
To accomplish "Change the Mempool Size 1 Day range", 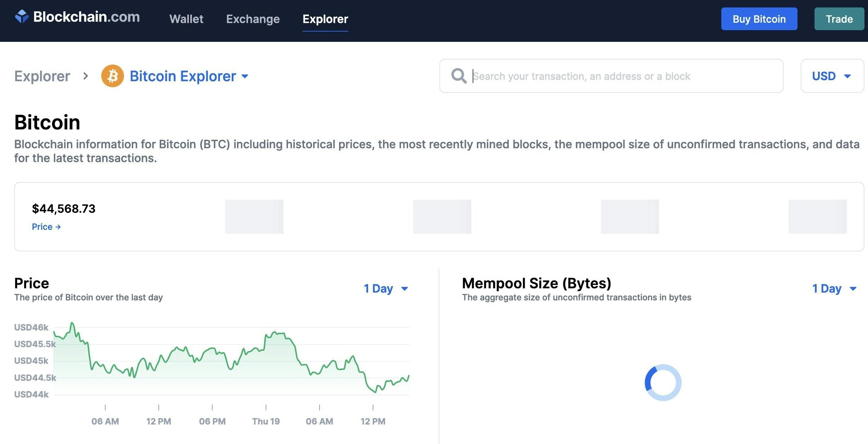I will point(834,289).
